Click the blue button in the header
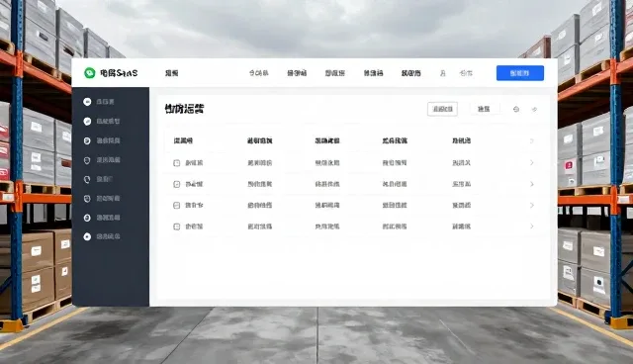Screen dimensions: 633x364 click(x=520, y=73)
